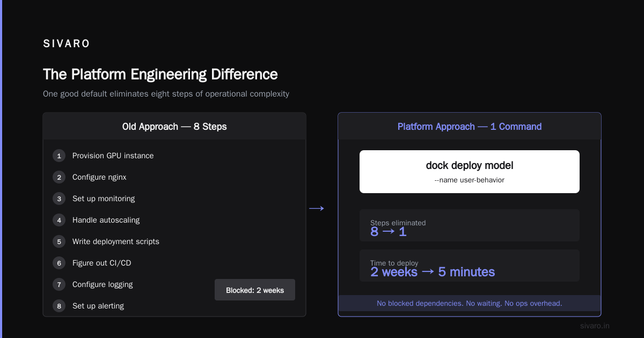Click step number 1 circle badge

pyautogui.click(x=59, y=156)
